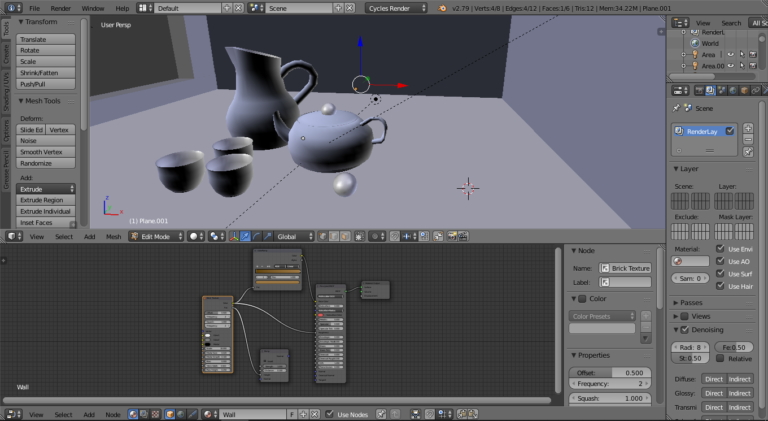Toggle visibility eye for the Area lamp
This screenshot has height=421, width=768.
tap(731, 54)
